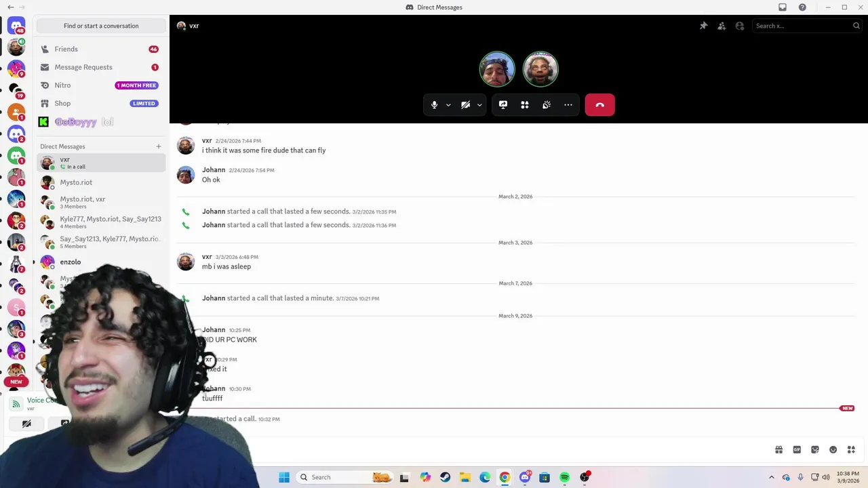The image size is (868, 488).
Task: Share your screen in the call
Action: [503, 105]
